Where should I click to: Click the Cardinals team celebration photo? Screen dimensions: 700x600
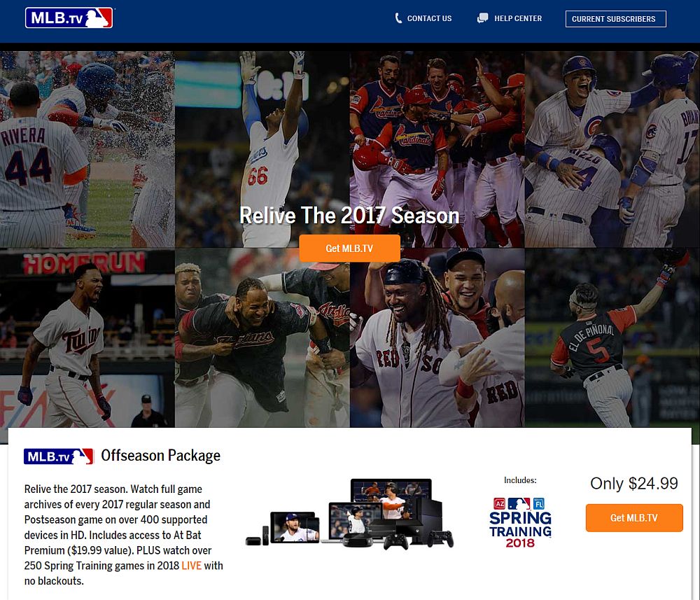(437, 149)
